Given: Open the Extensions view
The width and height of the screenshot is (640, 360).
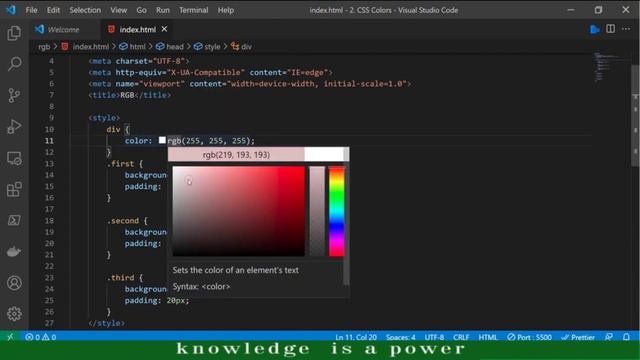Looking at the screenshot, I should pos(14,189).
